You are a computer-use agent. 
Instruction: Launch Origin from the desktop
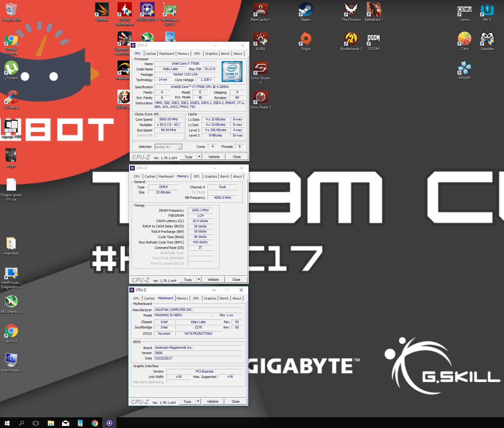point(306,41)
